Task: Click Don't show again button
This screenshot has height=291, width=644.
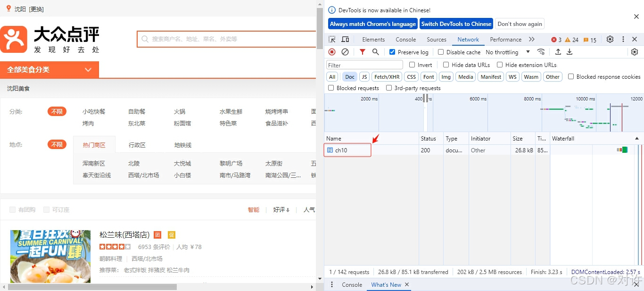Action: click(520, 24)
